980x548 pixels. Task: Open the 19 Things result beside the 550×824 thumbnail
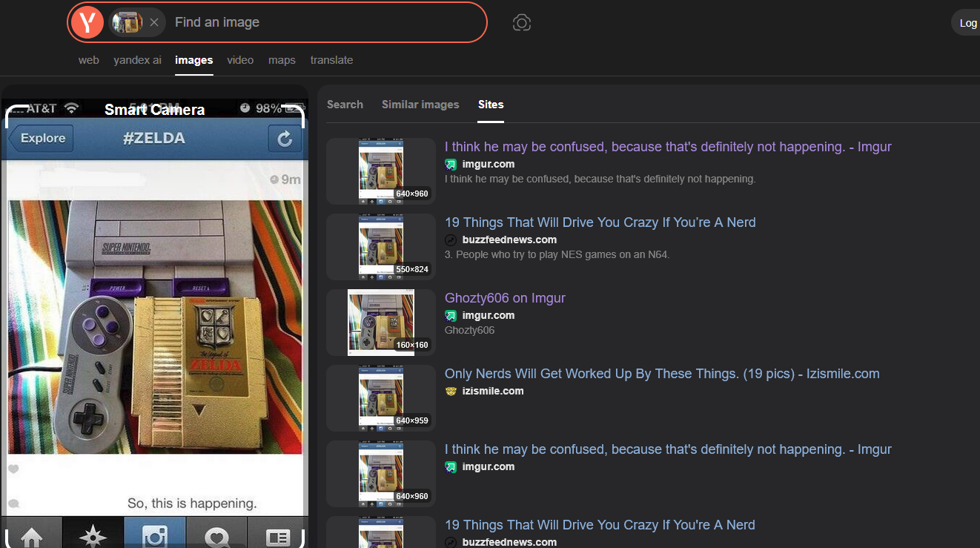[600, 222]
